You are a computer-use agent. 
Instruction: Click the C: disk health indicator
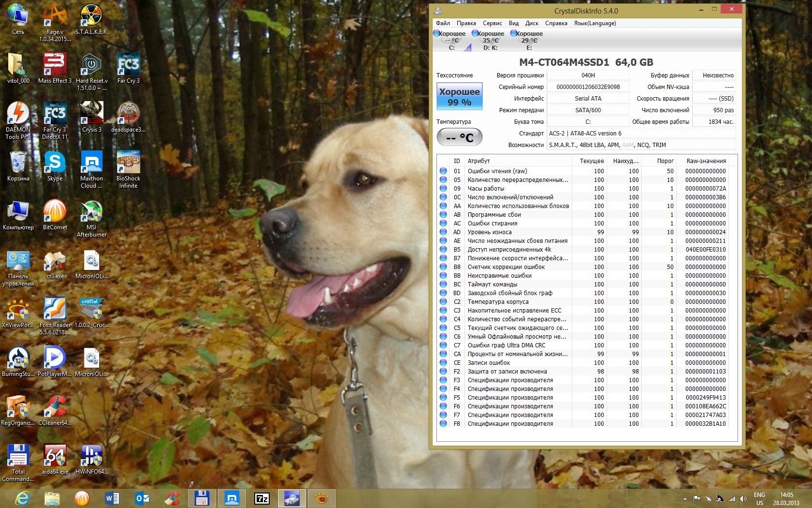point(450,40)
